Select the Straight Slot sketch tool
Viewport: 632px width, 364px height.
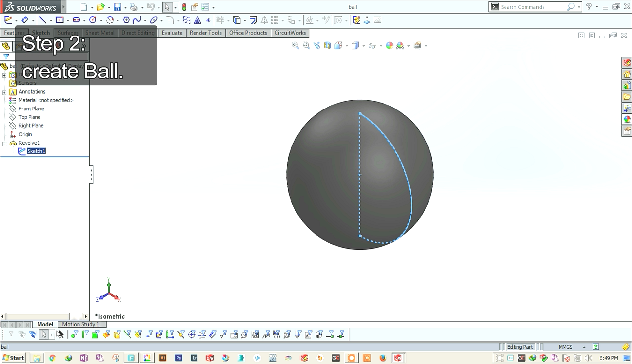coord(76,20)
